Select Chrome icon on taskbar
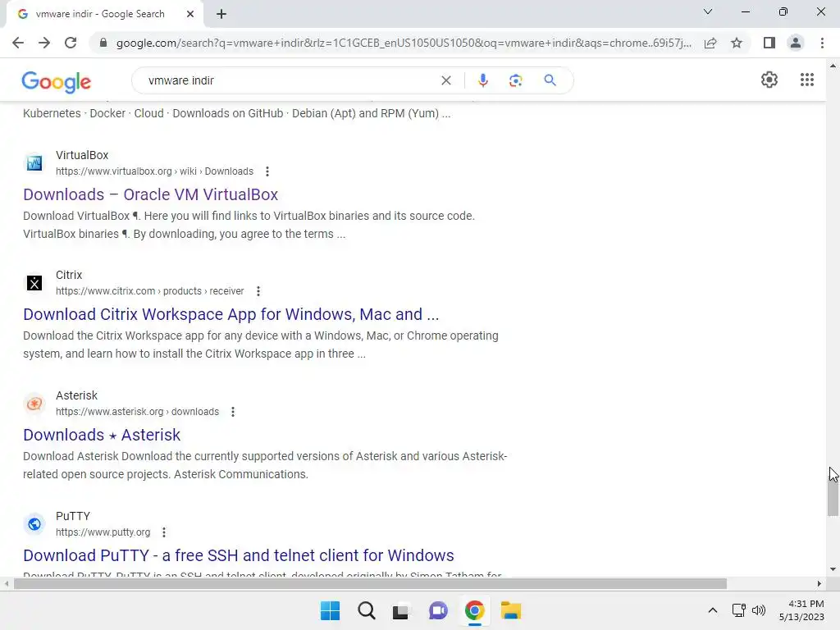840x630 pixels. tap(475, 610)
